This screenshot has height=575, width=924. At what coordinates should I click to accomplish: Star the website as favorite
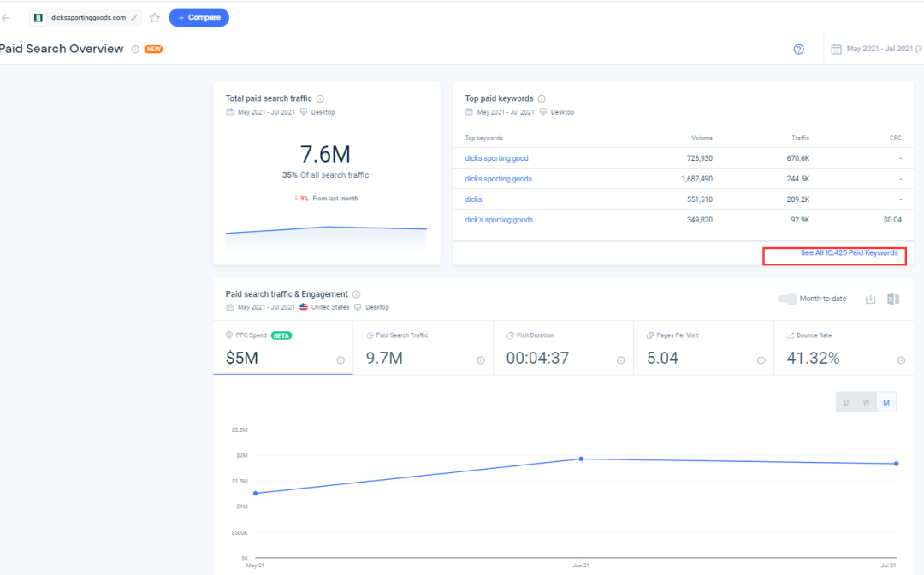(x=155, y=17)
